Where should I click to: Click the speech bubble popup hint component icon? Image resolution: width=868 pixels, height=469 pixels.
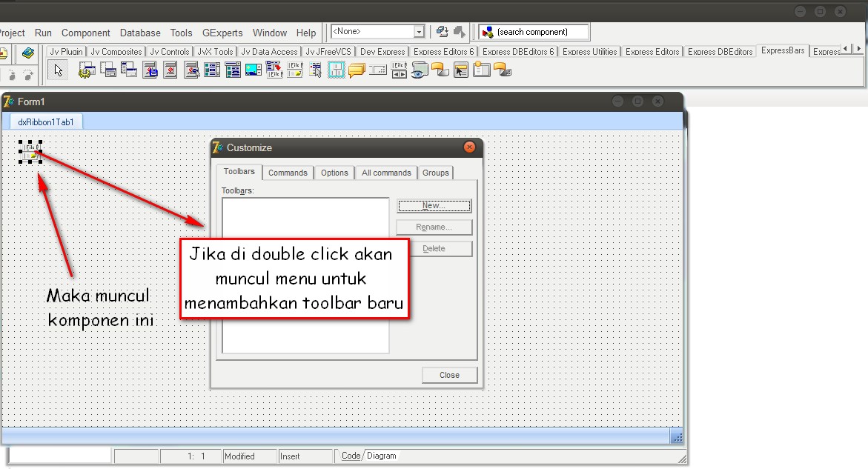(357, 70)
